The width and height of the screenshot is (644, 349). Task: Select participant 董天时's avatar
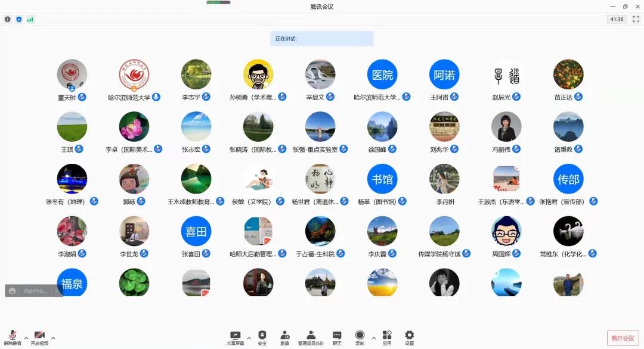tap(72, 74)
